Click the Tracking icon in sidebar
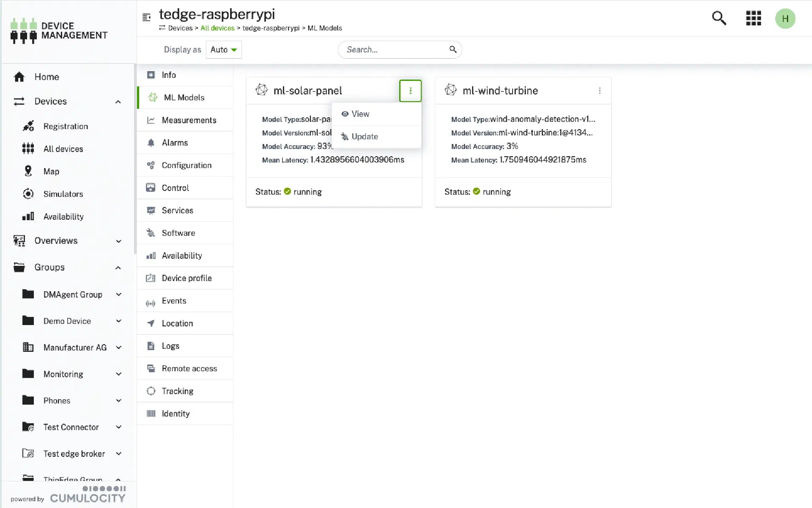Viewport: 812px width, 508px height. click(x=151, y=391)
